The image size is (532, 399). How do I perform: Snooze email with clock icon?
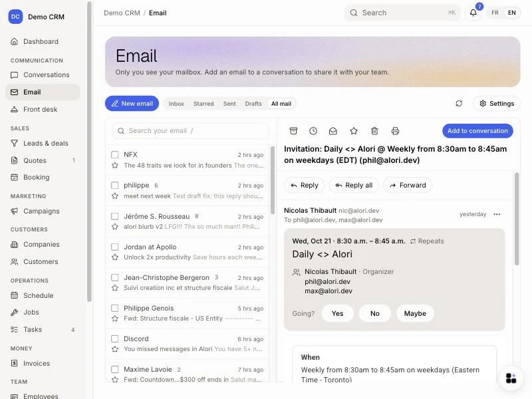tap(313, 131)
